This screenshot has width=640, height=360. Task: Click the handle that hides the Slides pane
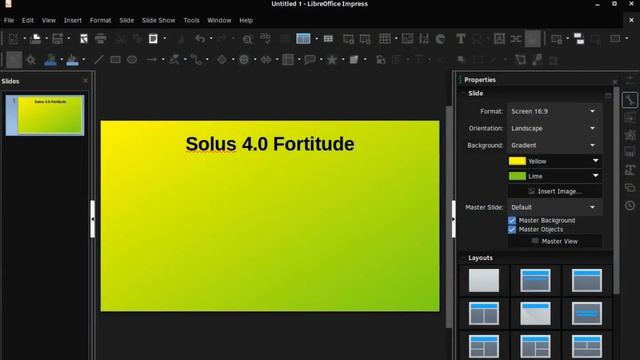point(93,219)
